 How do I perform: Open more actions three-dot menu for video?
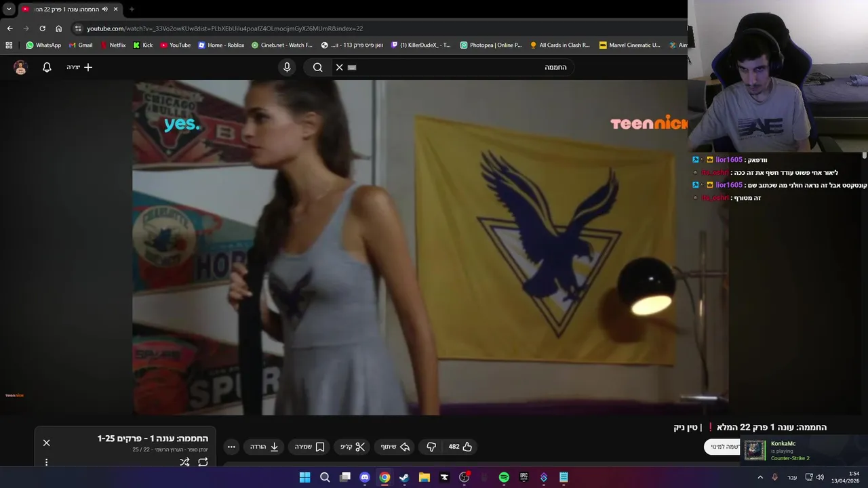(231, 447)
